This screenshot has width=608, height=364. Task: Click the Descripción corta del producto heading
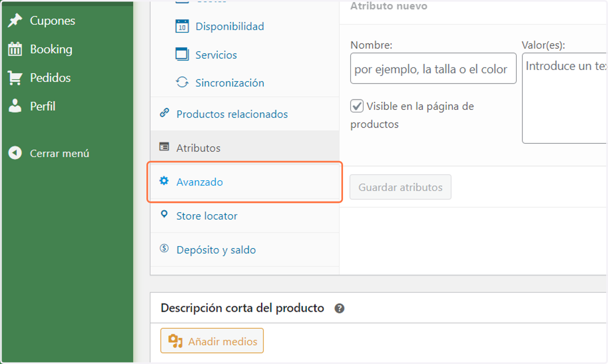tap(242, 308)
